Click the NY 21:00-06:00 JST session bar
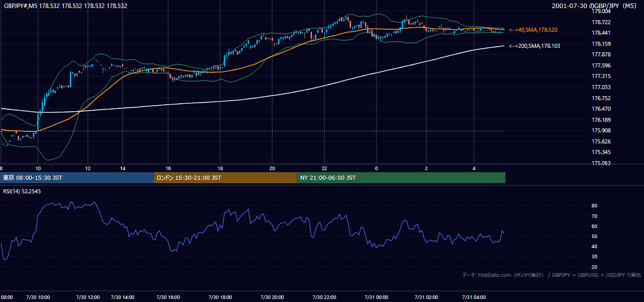The height and width of the screenshot is (302, 644). click(401, 178)
